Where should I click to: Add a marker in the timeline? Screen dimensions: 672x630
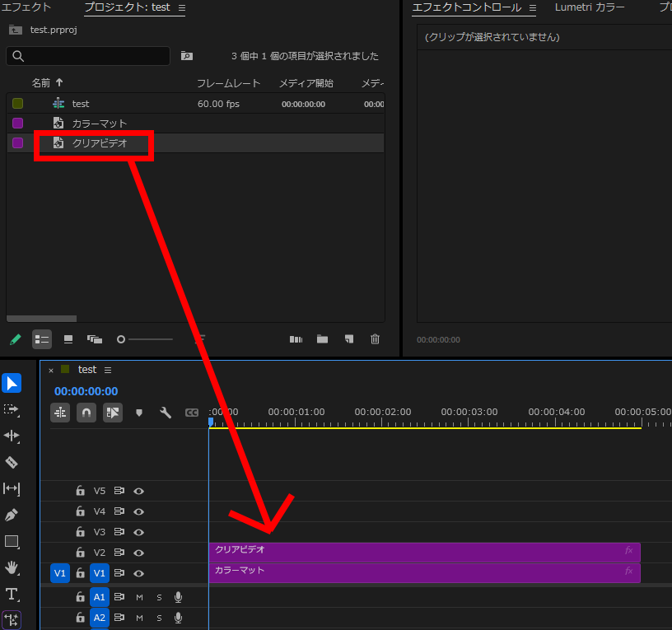[139, 413]
